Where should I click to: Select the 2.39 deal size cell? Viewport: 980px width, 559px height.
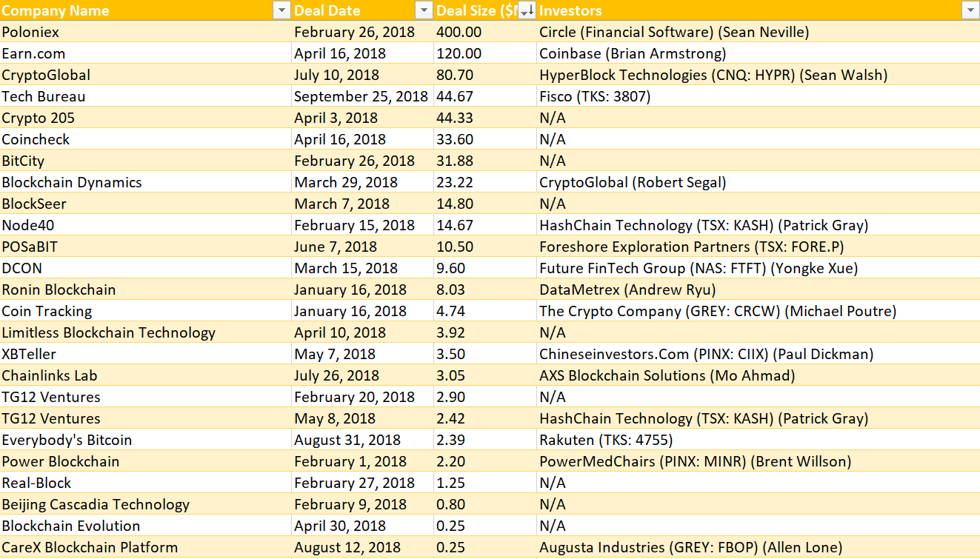(485, 440)
